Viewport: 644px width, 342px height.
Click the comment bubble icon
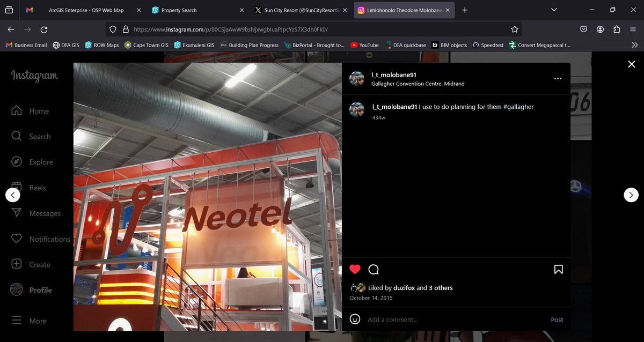pyautogui.click(x=374, y=269)
